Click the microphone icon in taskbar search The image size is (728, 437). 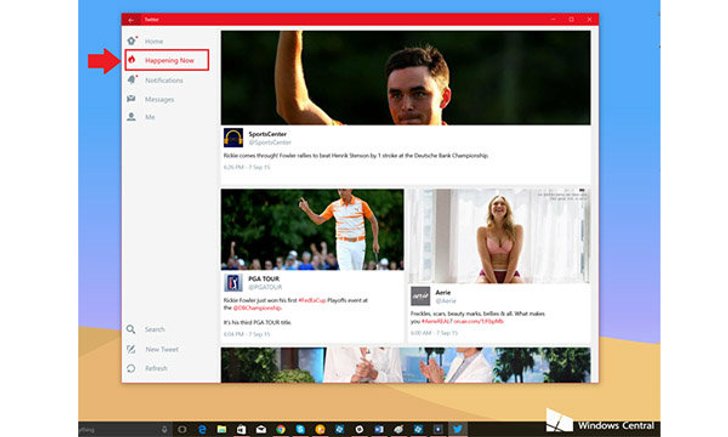pos(164,430)
